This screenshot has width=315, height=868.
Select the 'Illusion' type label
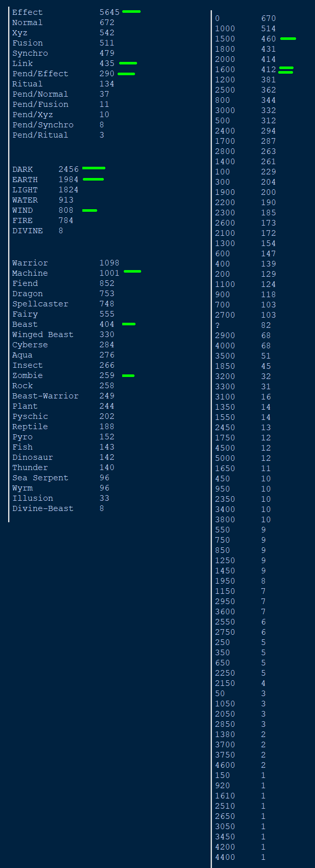pyautogui.click(x=33, y=498)
